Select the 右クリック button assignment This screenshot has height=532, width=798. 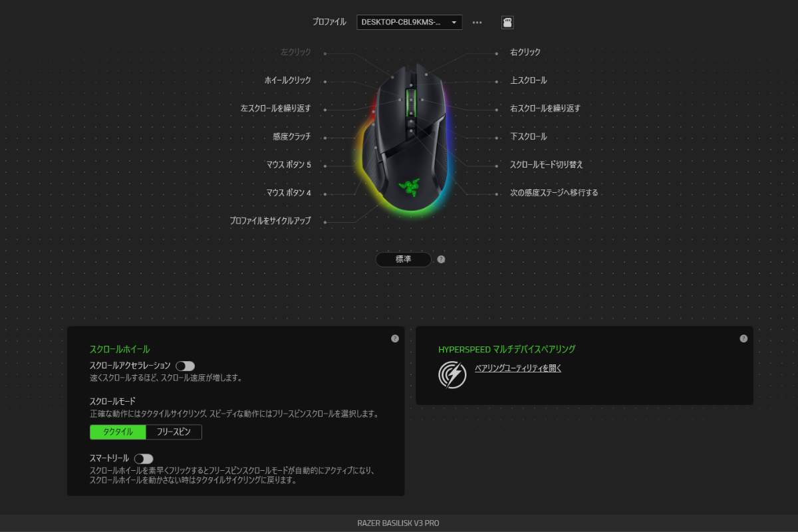point(525,52)
